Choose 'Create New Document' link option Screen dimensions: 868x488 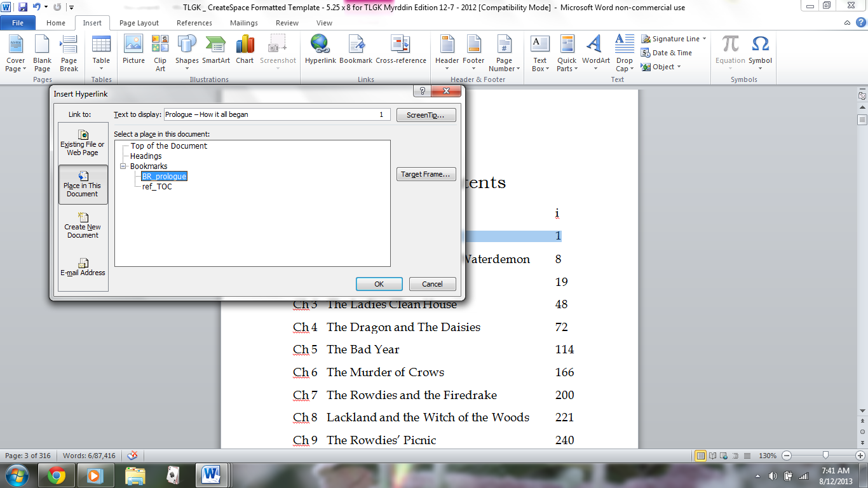(x=83, y=226)
